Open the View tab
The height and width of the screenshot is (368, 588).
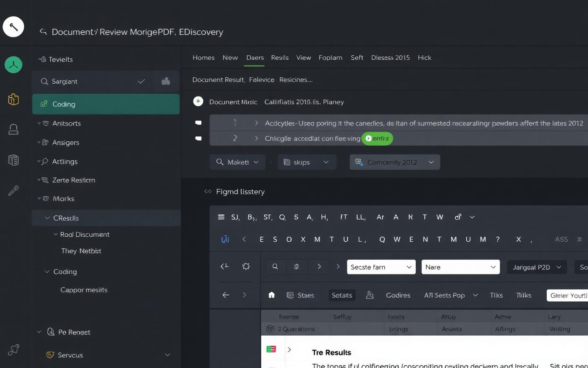point(303,58)
